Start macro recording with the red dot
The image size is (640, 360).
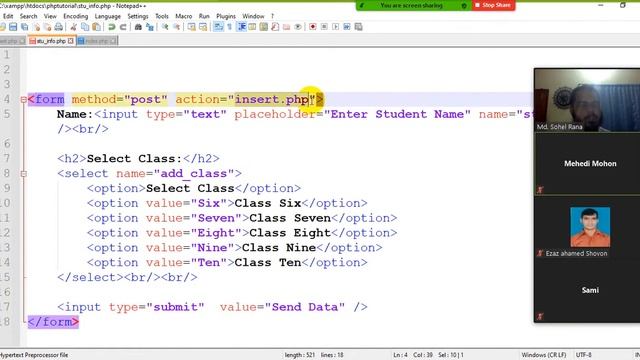coord(313,27)
